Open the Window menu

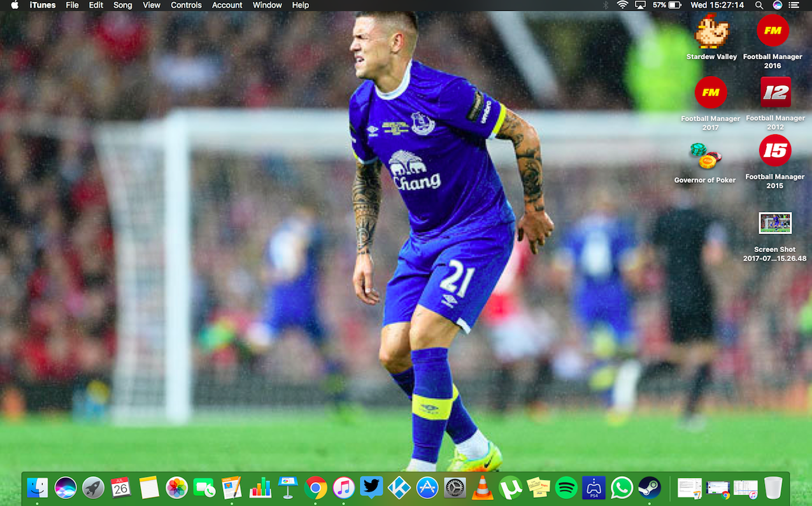pyautogui.click(x=267, y=5)
